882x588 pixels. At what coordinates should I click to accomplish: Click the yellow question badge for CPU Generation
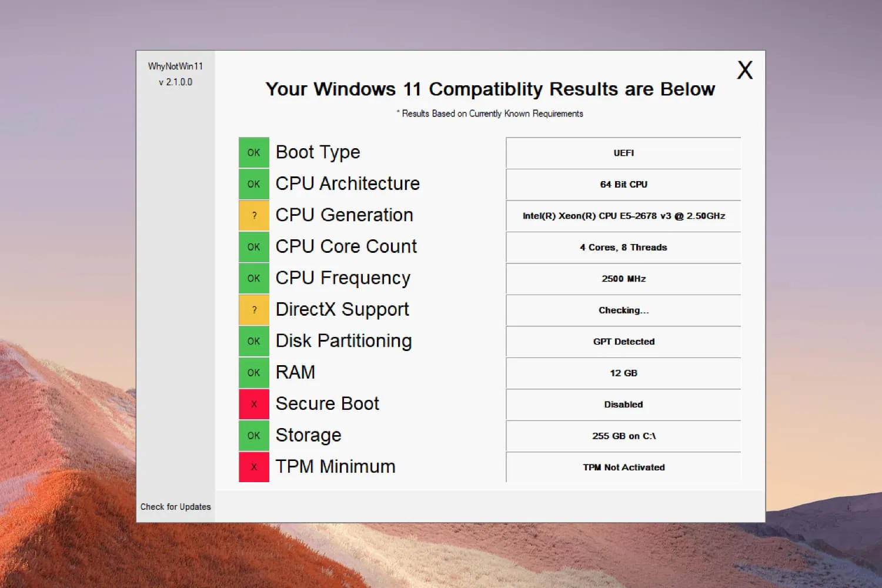pyautogui.click(x=254, y=215)
